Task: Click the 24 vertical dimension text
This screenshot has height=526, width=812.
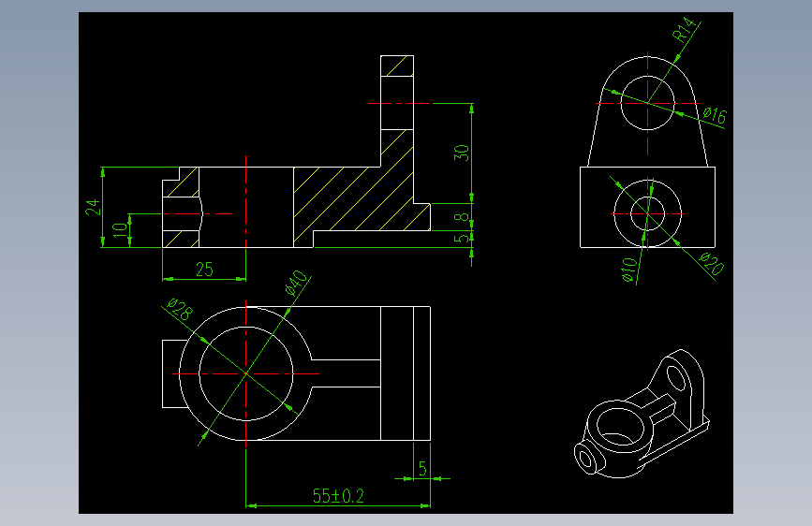Action: (x=93, y=207)
